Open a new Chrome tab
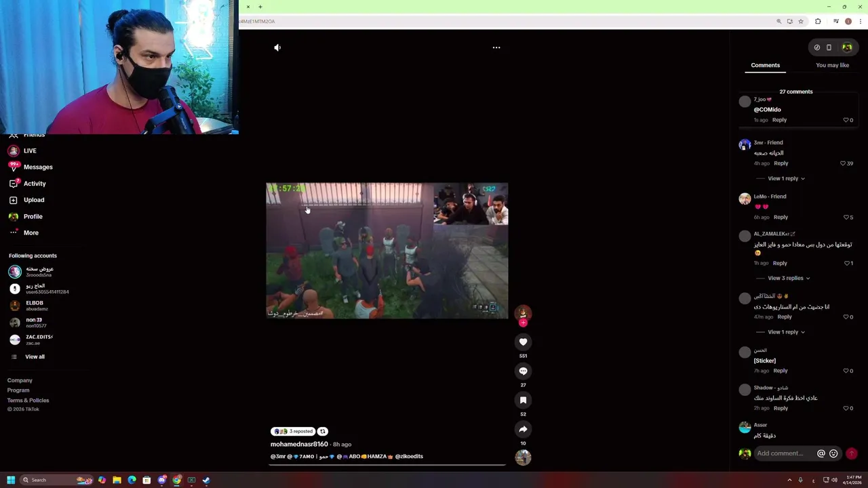The height and width of the screenshot is (488, 868). click(260, 7)
